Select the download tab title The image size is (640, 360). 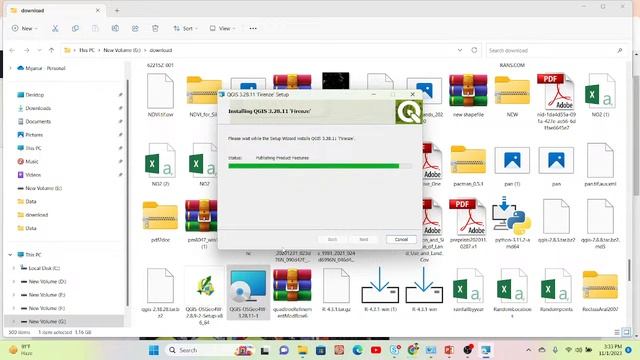(x=32, y=11)
